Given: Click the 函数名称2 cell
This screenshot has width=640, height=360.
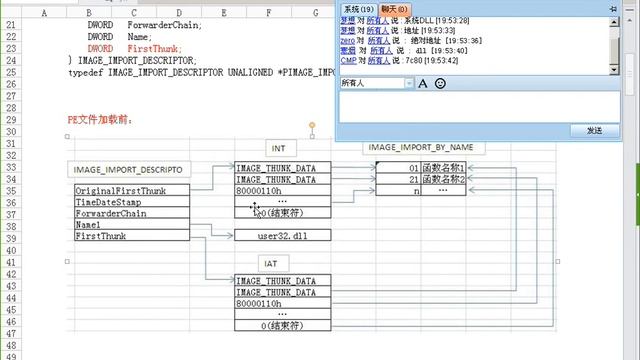Looking at the screenshot, I should [x=443, y=179].
